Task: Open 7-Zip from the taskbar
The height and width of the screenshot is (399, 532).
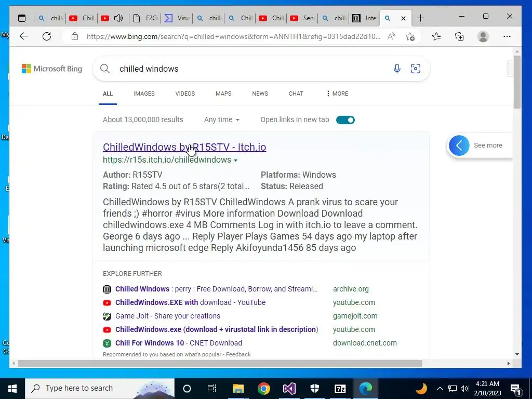Action: [340, 389]
